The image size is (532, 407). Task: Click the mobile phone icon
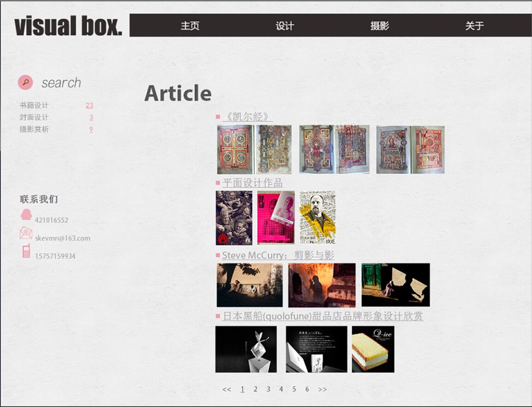(26, 251)
